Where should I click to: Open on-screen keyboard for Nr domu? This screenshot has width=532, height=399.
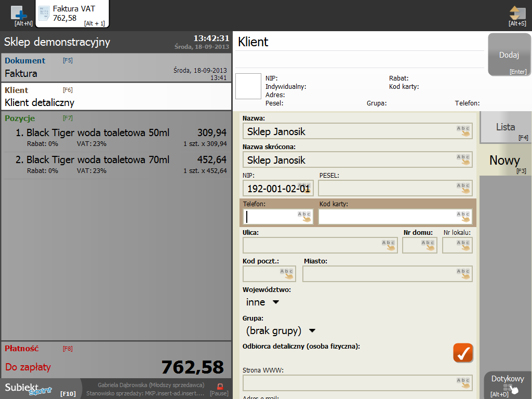pos(428,245)
